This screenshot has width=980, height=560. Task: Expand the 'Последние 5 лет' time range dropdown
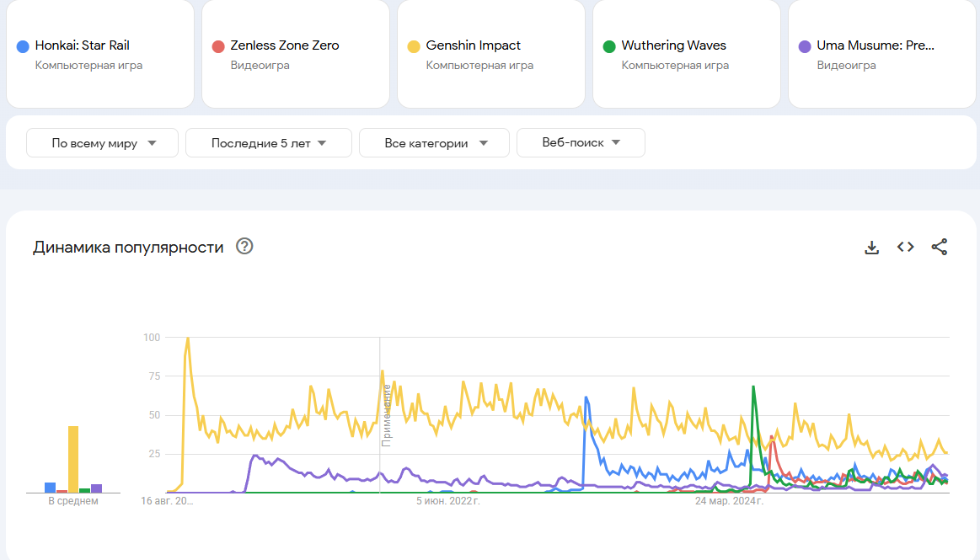coord(268,143)
